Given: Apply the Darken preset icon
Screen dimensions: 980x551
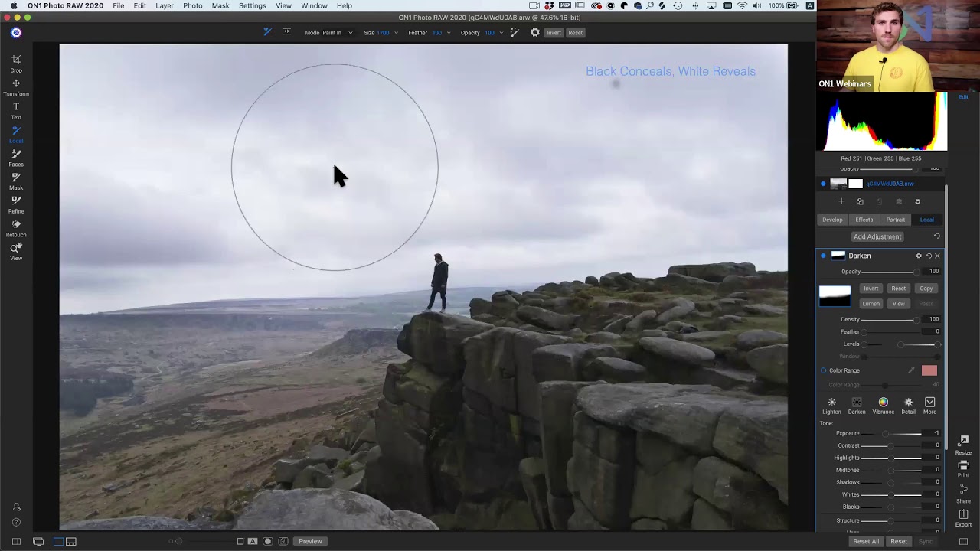Looking at the screenshot, I should [857, 406].
